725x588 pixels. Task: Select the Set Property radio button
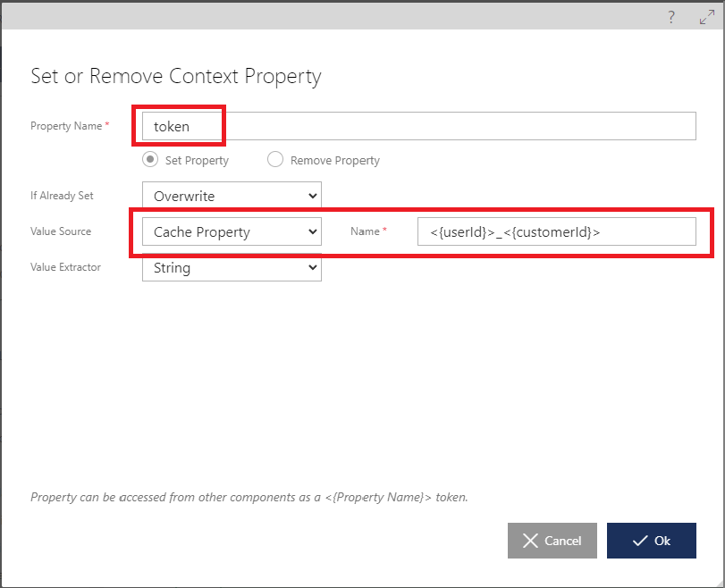coord(150,159)
